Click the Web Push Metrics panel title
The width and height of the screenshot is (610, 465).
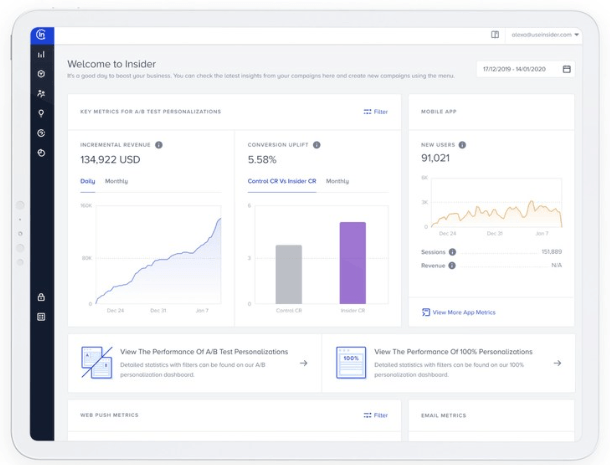109,415
